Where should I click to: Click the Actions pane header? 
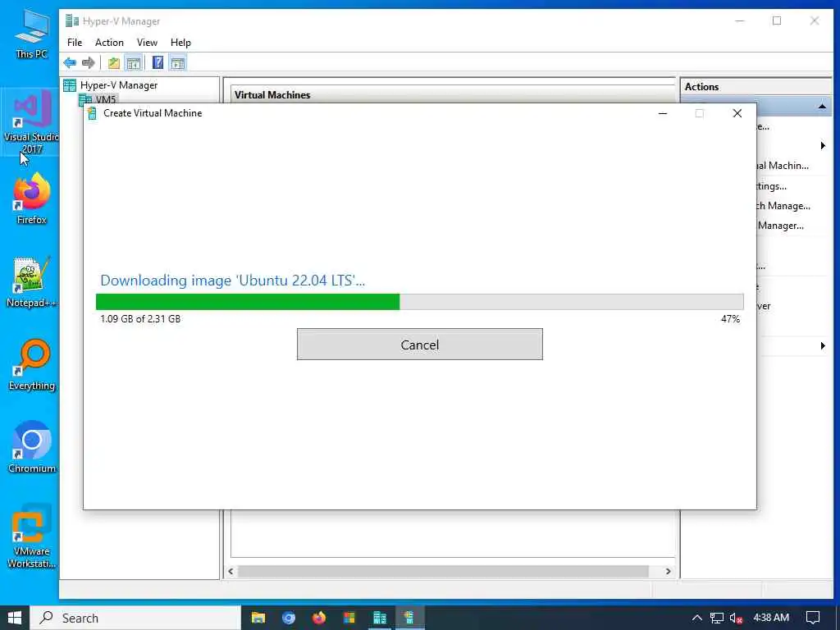coord(756,87)
